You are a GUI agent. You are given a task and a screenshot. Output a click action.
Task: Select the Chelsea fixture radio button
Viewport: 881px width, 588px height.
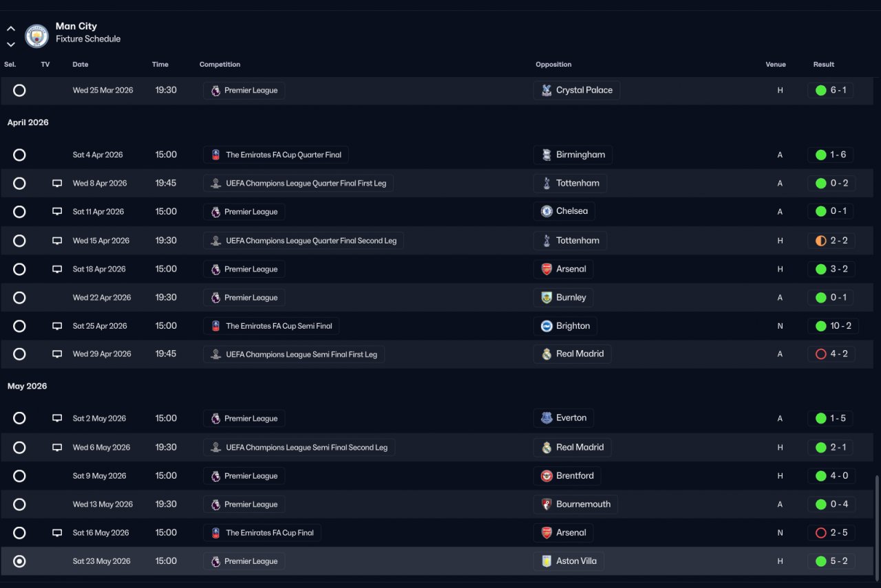(x=19, y=212)
